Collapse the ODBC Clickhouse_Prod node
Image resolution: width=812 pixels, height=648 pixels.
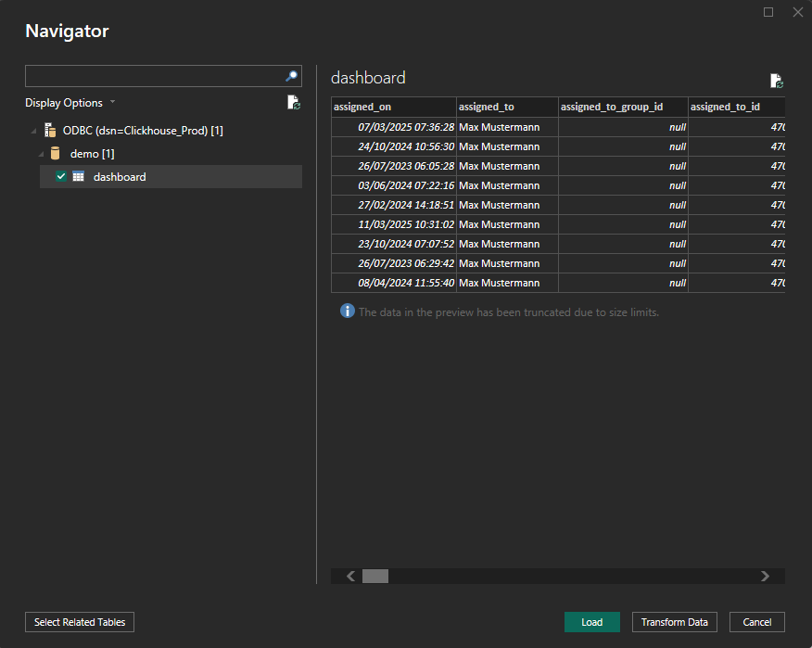click(33, 131)
